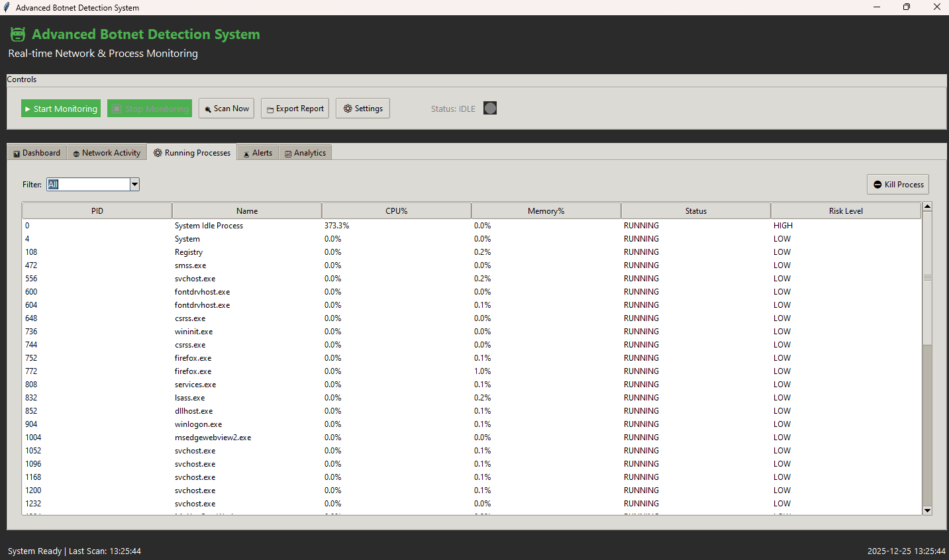Click the gray status indicator square
Screen dimensions: 949x560
point(490,108)
